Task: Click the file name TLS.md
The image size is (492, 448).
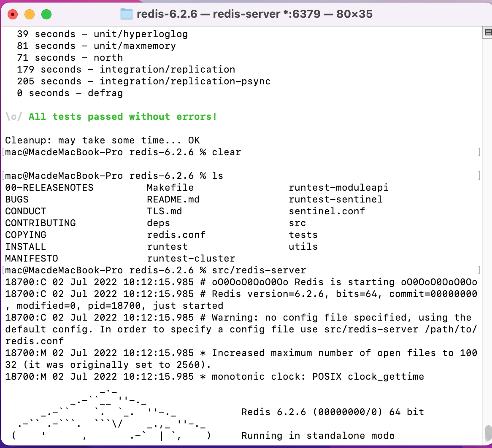Action: coord(165,211)
